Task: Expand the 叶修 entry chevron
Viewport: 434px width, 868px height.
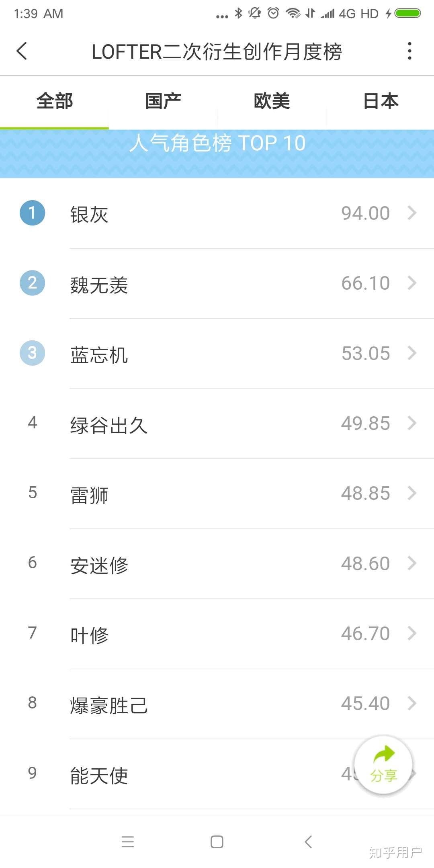Action: point(412,633)
